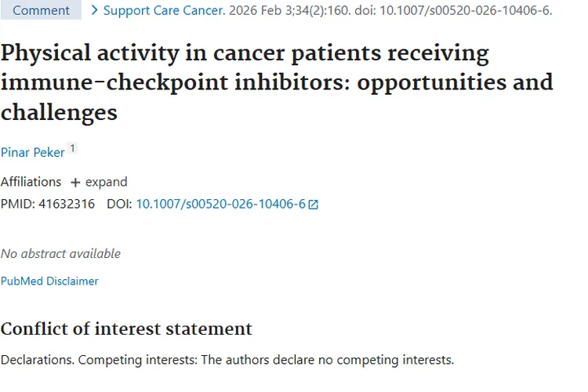
Task: Open author Pinar Peker's link
Action: 32,152
